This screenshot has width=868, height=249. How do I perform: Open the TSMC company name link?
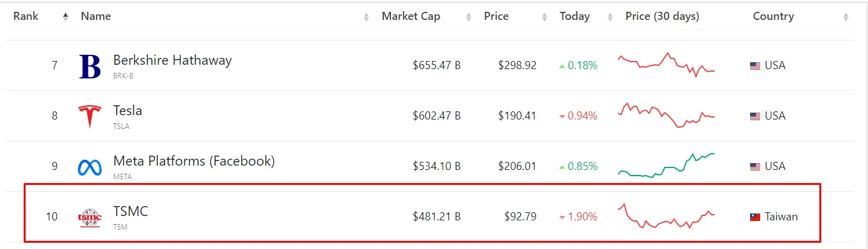point(130,212)
